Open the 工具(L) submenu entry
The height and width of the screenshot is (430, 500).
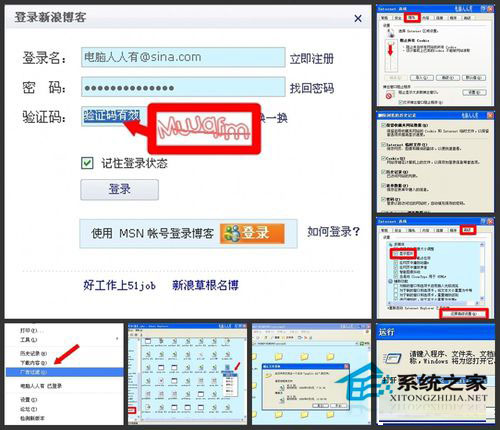[x=29, y=340]
